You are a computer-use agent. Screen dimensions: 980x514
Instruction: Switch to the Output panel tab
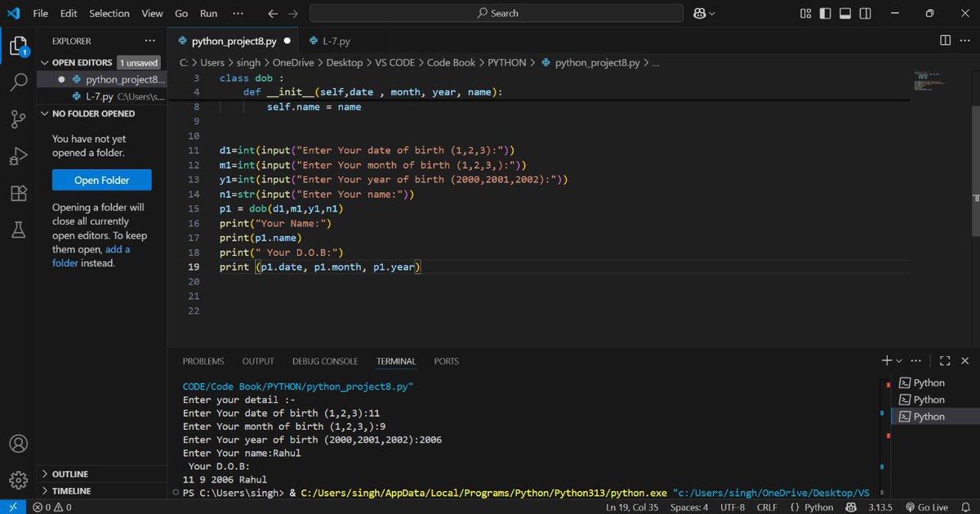click(x=258, y=361)
